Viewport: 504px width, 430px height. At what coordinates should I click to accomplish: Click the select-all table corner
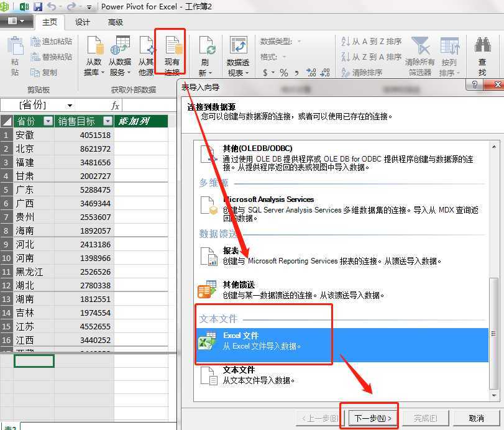[x=6, y=121]
